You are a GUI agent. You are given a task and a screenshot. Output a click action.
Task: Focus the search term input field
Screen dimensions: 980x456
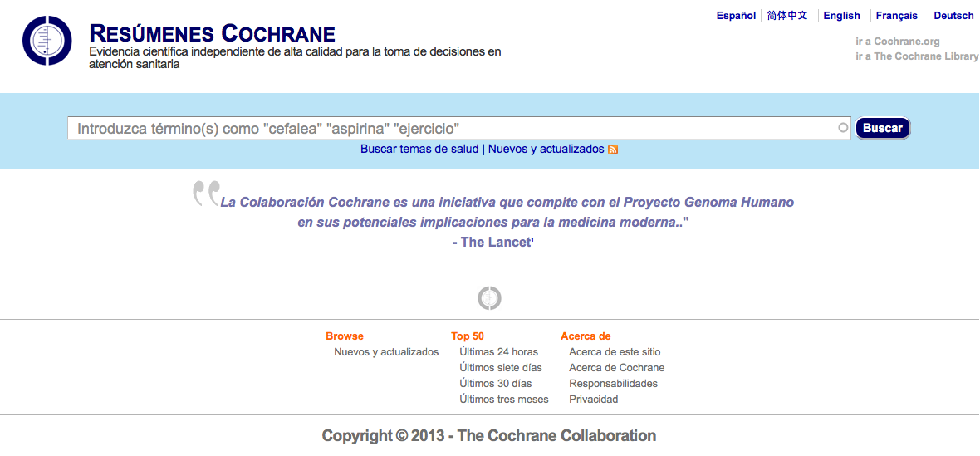tap(458, 128)
